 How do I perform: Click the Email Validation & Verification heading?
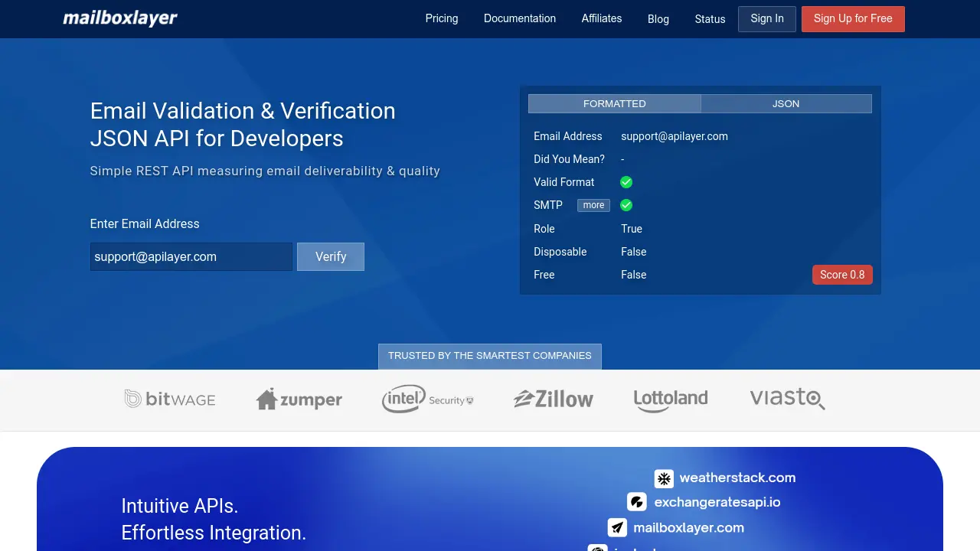[243, 124]
